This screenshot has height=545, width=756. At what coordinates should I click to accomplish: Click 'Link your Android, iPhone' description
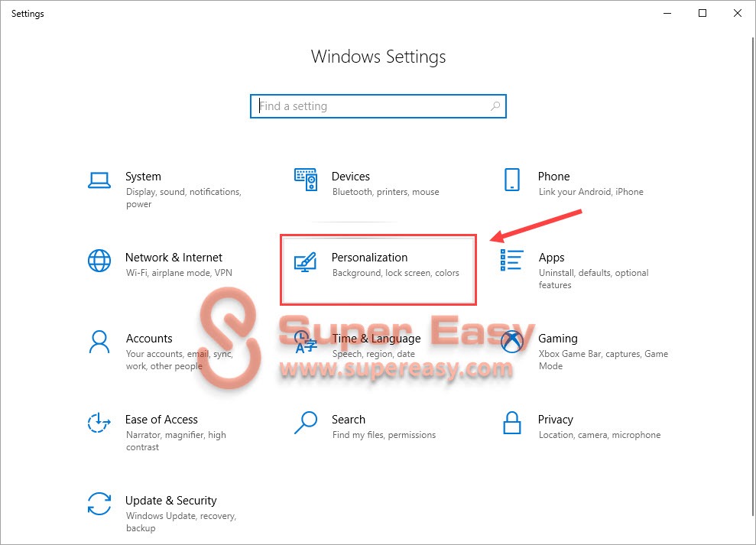click(x=591, y=192)
